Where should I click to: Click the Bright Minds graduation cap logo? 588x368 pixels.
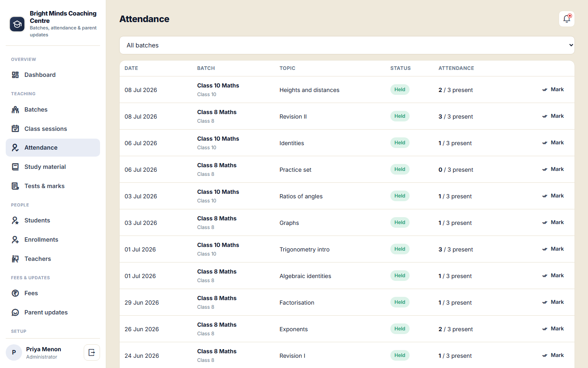17,24
